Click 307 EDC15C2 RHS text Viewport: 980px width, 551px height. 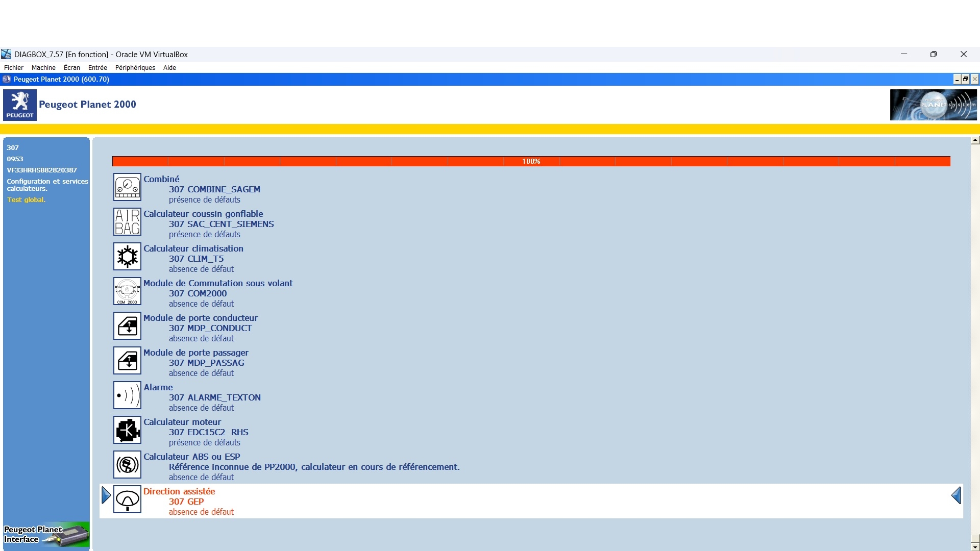209,432
